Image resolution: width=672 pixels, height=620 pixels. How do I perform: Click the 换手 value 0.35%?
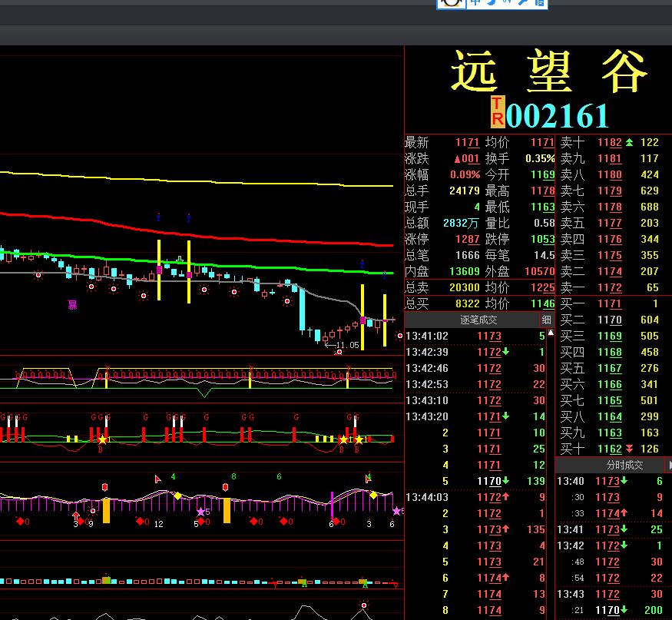tap(540, 158)
